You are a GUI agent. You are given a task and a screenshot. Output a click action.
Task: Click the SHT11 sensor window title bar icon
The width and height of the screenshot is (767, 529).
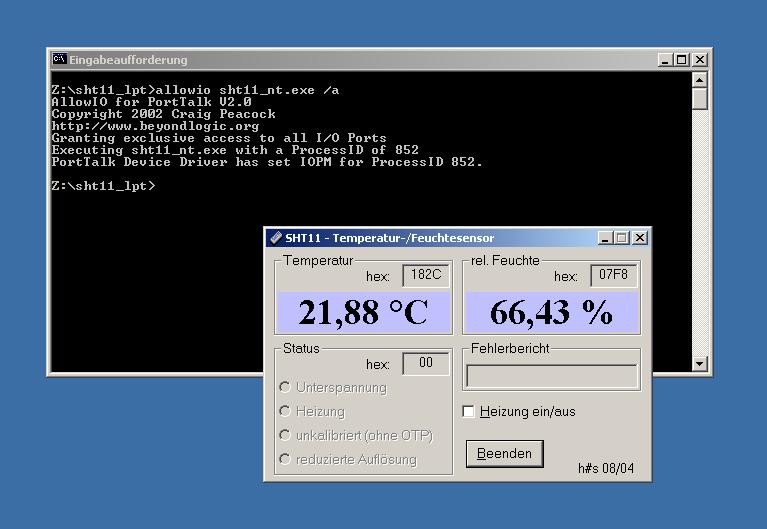point(276,238)
